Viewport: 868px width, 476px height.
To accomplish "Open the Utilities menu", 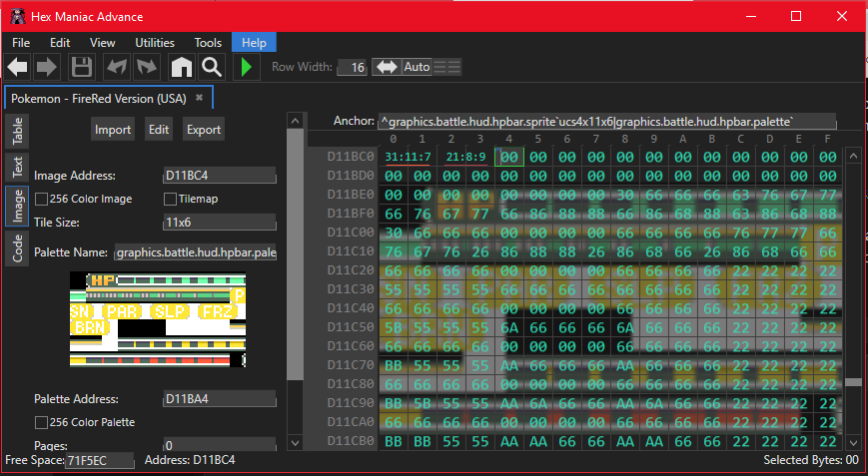I will click(x=153, y=43).
